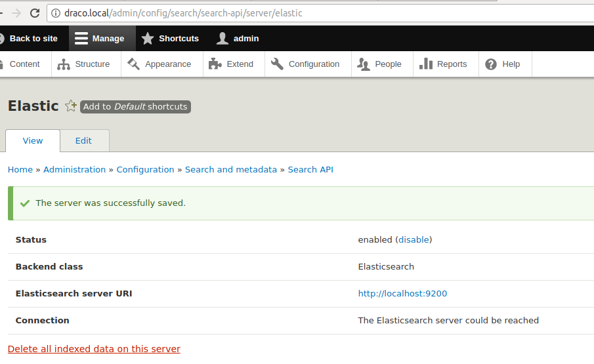The image size is (594, 364).
Task: Click Add to Default shortcuts button
Action: click(x=135, y=107)
